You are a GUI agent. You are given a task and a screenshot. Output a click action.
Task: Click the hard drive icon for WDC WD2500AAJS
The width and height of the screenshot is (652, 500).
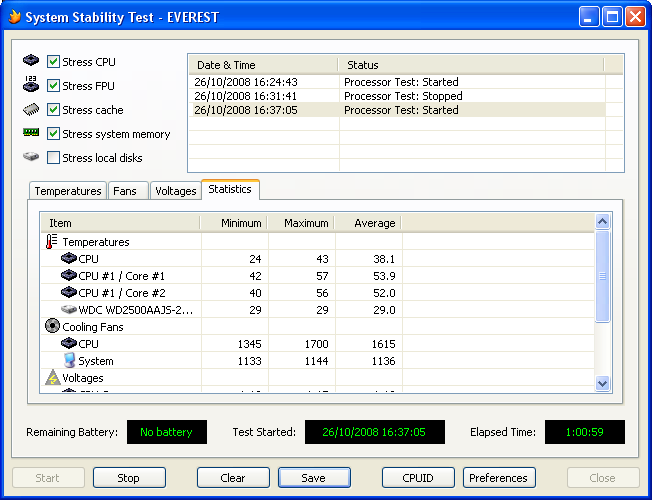click(x=68, y=310)
